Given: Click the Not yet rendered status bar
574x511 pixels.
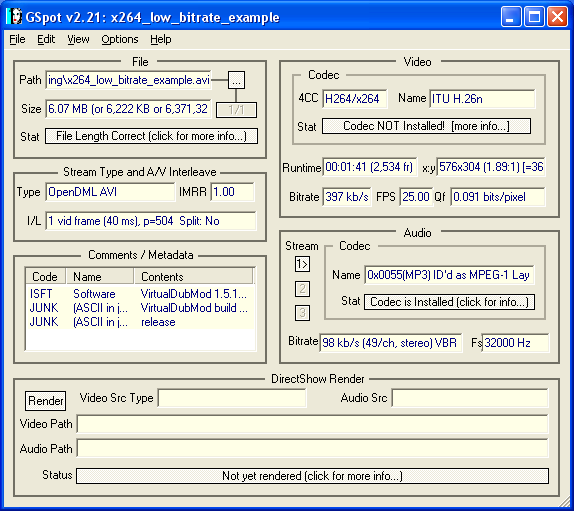Looking at the screenshot, I should tap(312, 476).
